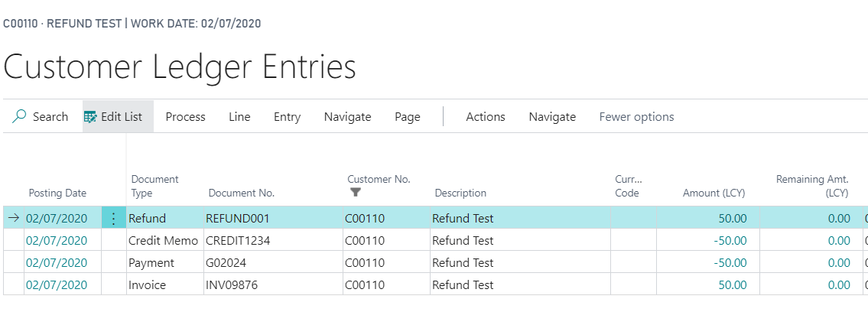
Task: Open Document Type column header options
Action: (155, 186)
